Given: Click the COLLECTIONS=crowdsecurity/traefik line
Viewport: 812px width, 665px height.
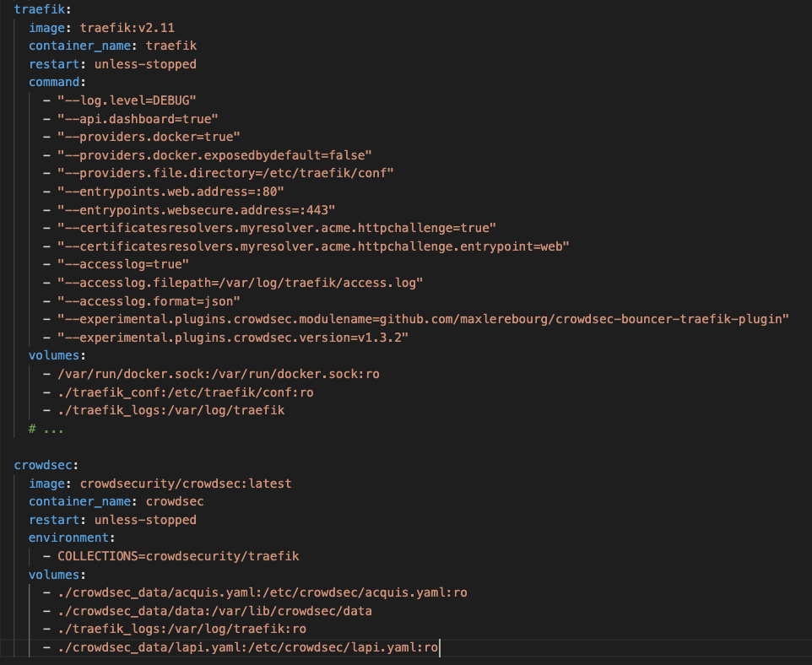Looking at the screenshot, I should pos(171,556).
